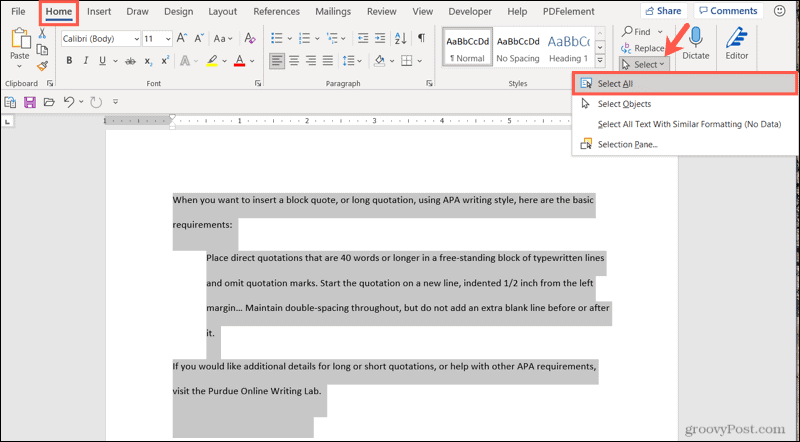Clear all formatting icon
The height and width of the screenshot is (442, 800).
249,38
